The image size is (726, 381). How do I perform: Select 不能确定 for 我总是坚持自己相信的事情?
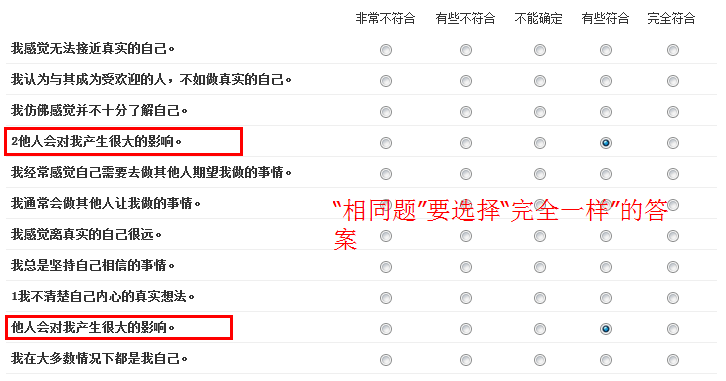(x=540, y=267)
